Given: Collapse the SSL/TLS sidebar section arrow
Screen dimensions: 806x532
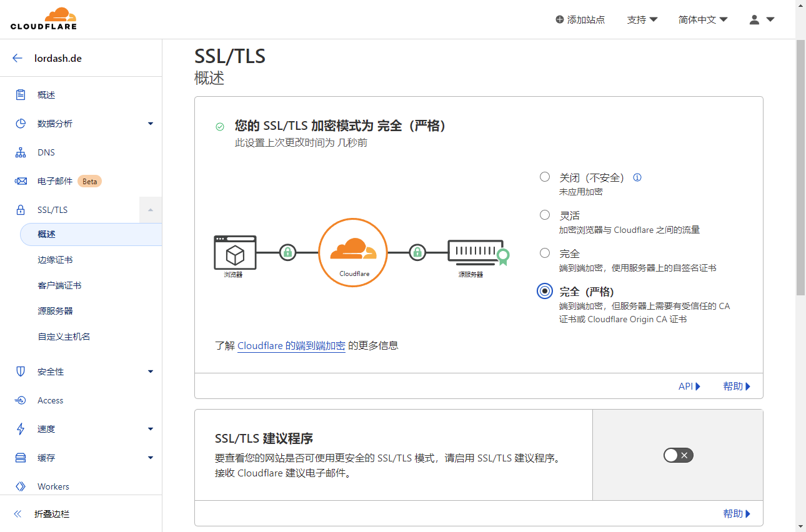Looking at the screenshot, I should (151, 210).
